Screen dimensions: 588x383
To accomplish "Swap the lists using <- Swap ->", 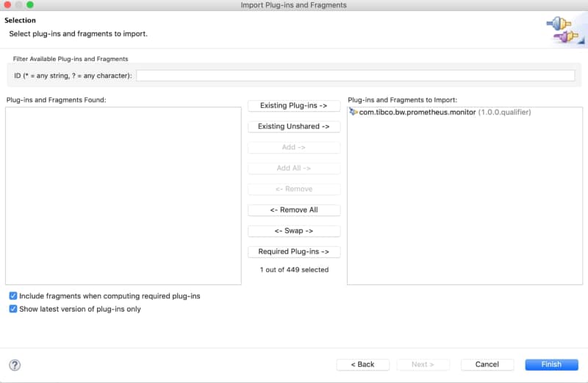I will [x=294, y=231].
